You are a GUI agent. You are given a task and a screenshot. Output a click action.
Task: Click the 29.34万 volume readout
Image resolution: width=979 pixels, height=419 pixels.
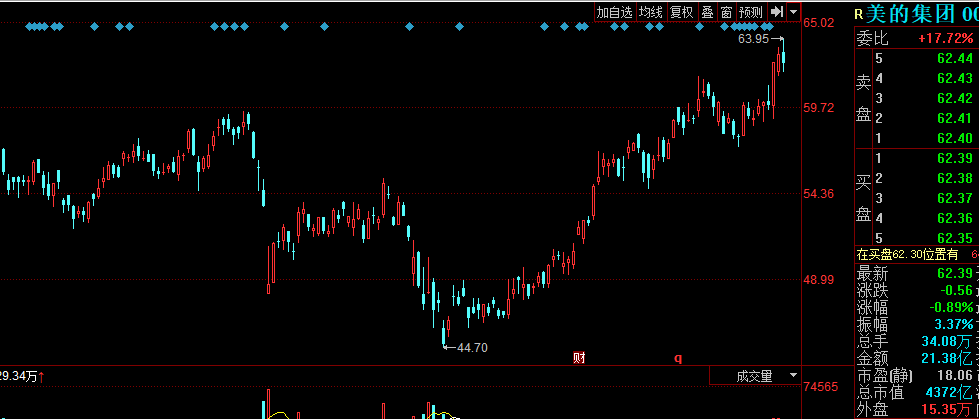click(19, 377)
